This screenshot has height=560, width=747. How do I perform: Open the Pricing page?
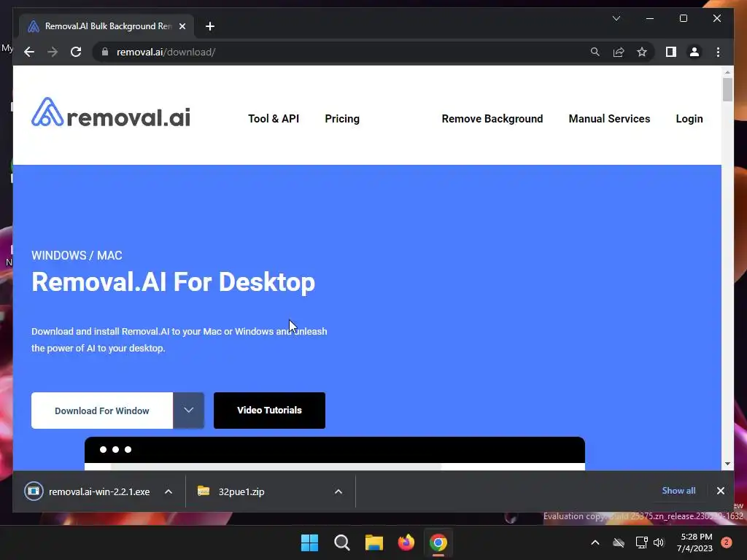point(342,119)
